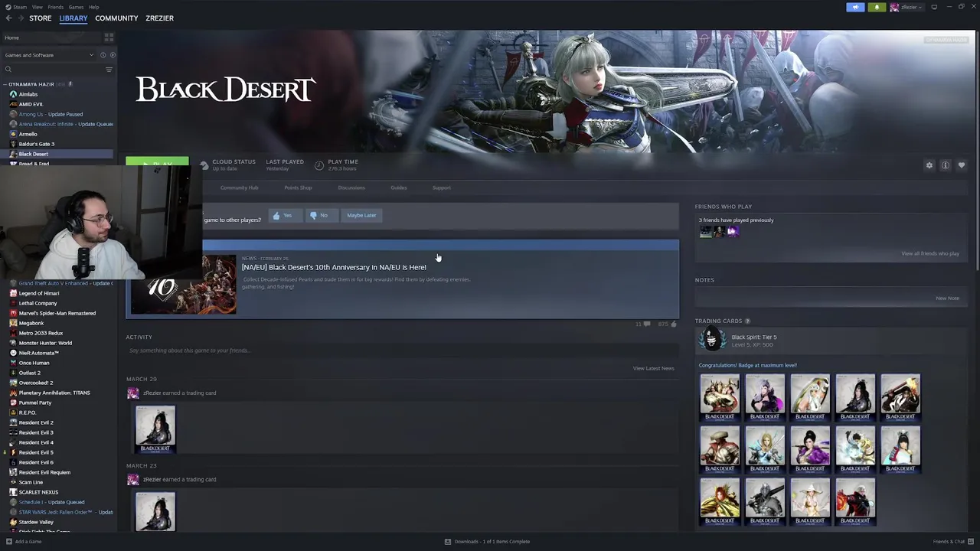The image size is (980, 551).
Task: Add Black Desert to favorites heart icon
Action: pos(962,165)
